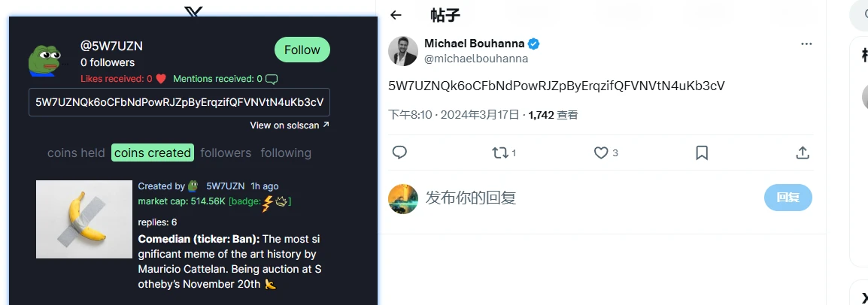Click the reply speech bubble icon
This screenshot has height=305, width=868.
point(399,152)
